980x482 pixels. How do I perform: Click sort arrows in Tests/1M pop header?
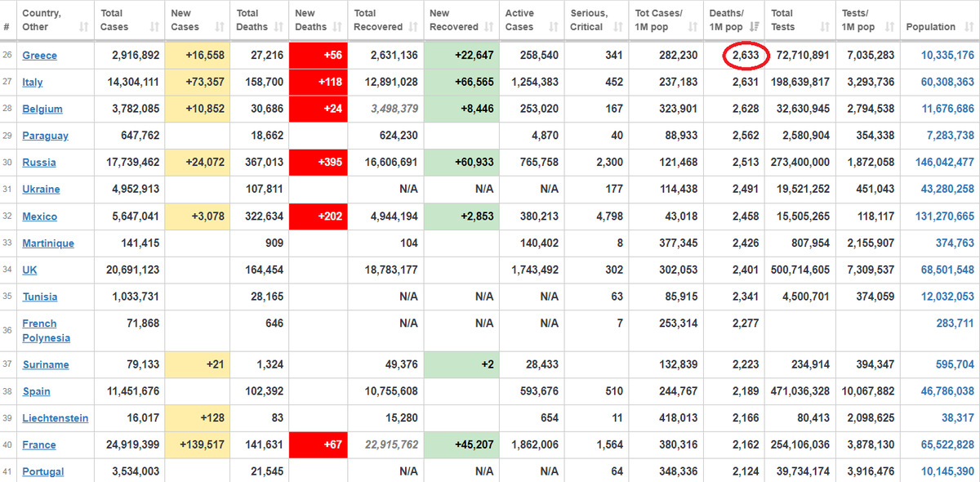pyautogui.click(x=888, y=27)
